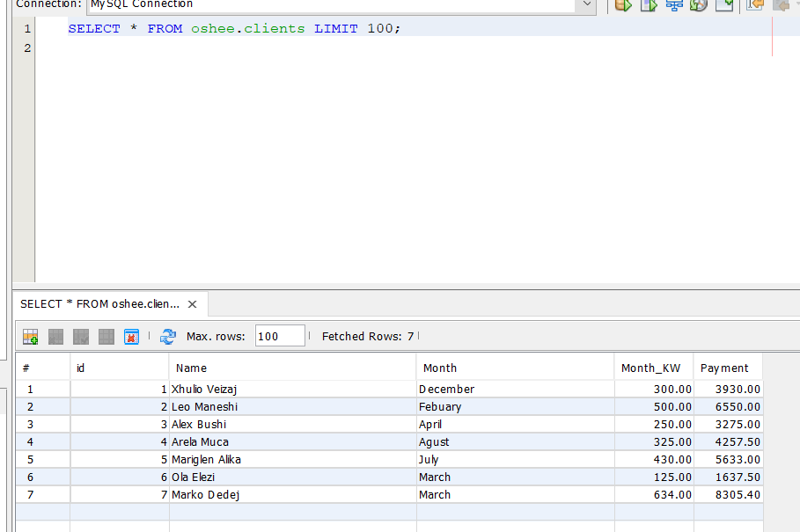Click line number 2 in editor gutter
This screenshot has height=532, width=800.
click(x=27, y=47)
